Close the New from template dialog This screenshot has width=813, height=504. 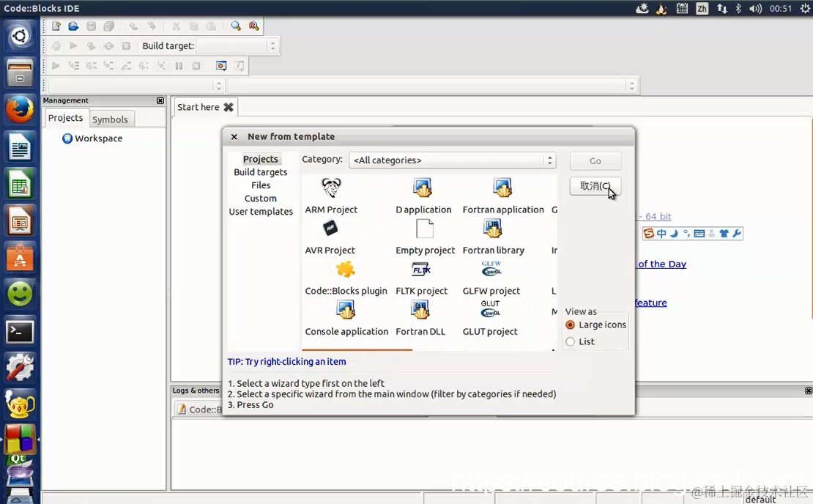(234, 137)
